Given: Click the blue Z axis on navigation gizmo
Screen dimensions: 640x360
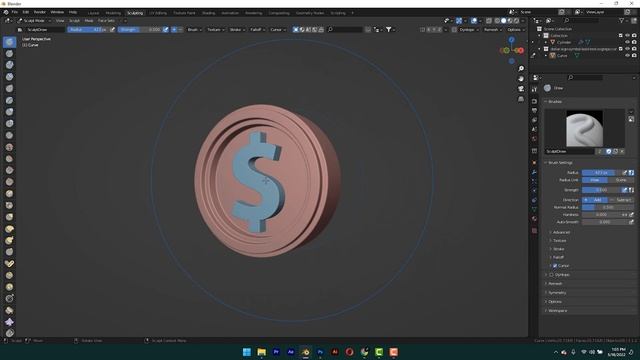Looking at the screenshot, I should tap(511, 40).
